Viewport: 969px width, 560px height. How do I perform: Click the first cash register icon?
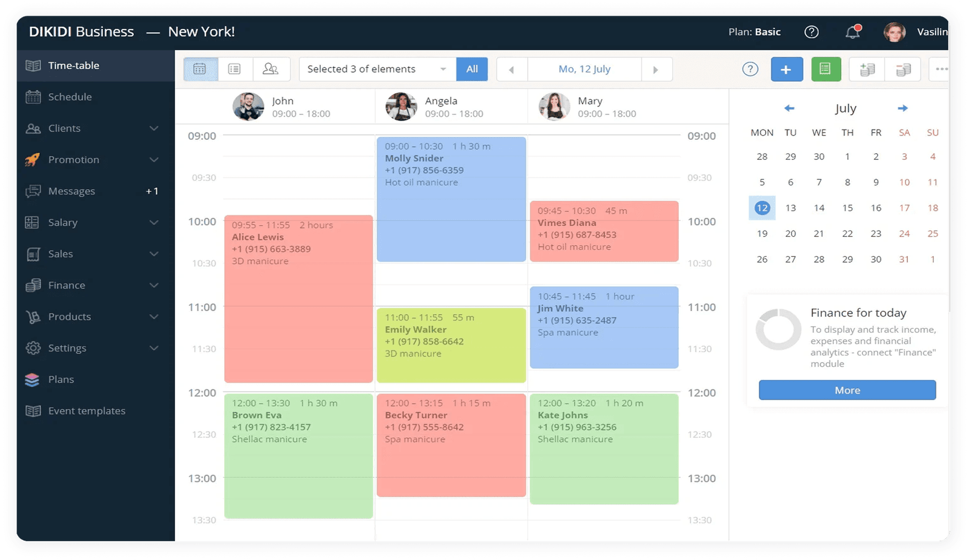pos(867,70)
